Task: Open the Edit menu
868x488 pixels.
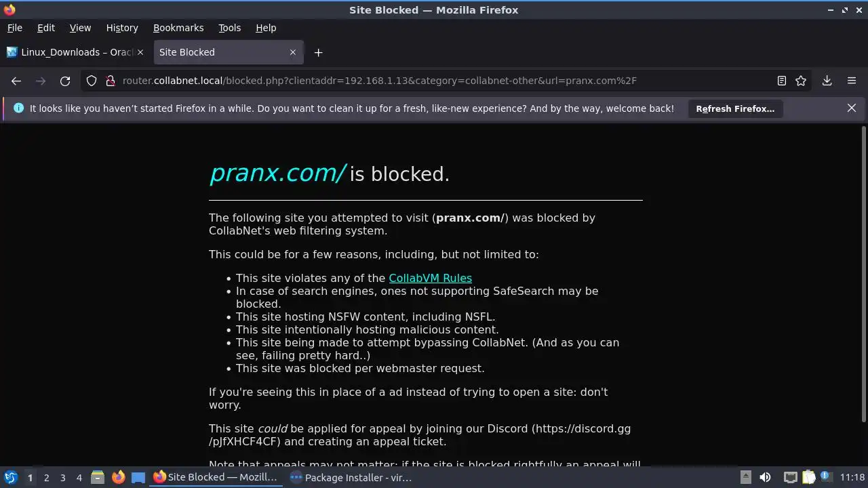Action: [46, 28]
